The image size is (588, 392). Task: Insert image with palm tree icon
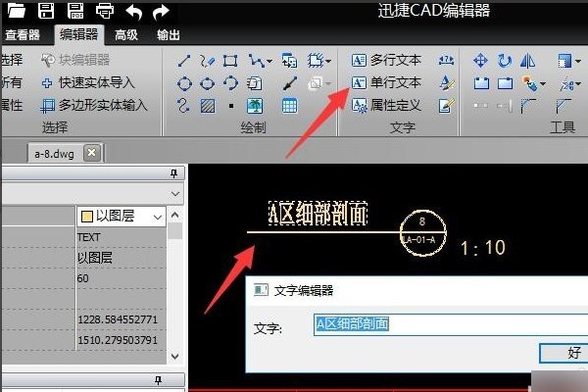255,106
